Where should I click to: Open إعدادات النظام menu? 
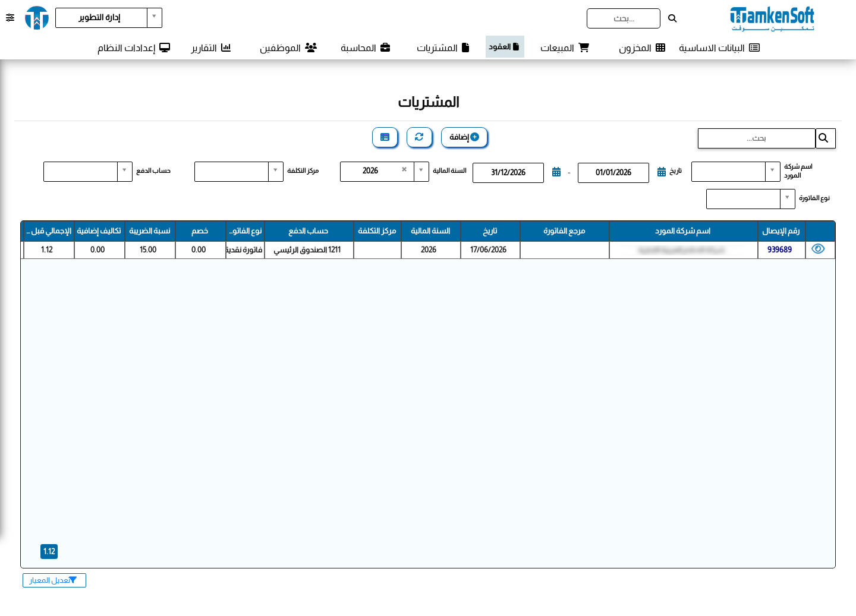click(134, 48)
